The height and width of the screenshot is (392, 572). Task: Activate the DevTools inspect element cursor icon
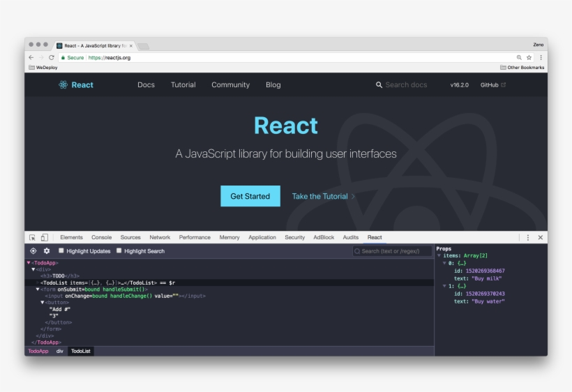click(x=33, y=237)
